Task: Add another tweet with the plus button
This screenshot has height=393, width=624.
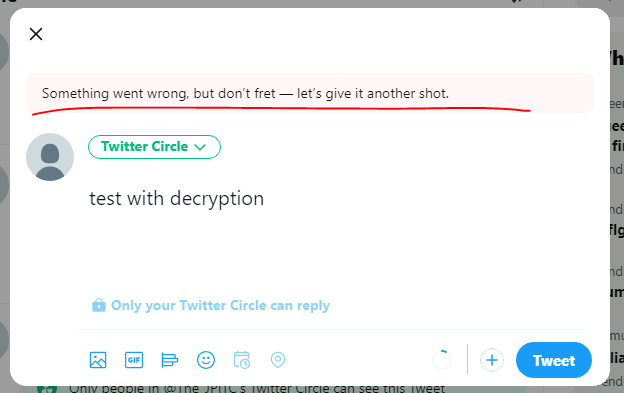Action: click(x=492, y=360)
